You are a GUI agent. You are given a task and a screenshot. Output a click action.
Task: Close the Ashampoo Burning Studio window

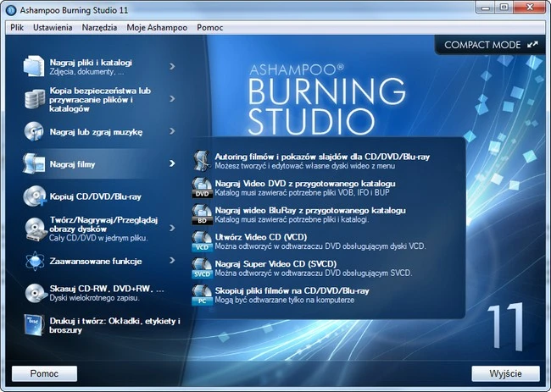tap(530, 7)
